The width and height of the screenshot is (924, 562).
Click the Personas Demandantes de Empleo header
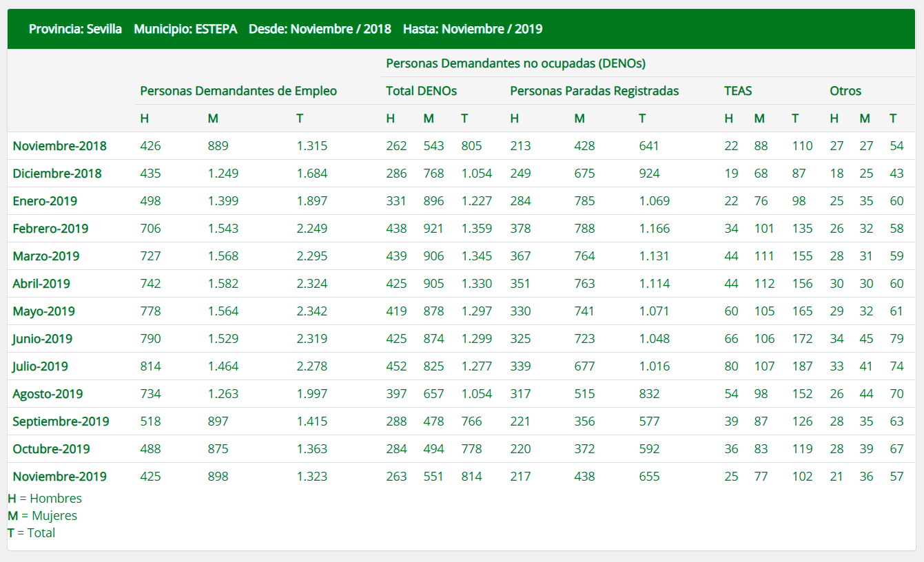pyautogui.click(x=238, y=91)
